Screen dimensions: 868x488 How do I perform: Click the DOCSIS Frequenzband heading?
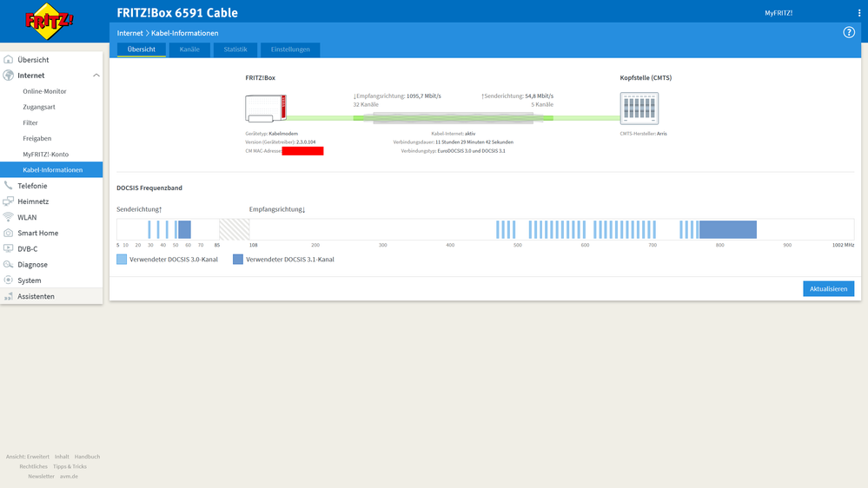149,188
